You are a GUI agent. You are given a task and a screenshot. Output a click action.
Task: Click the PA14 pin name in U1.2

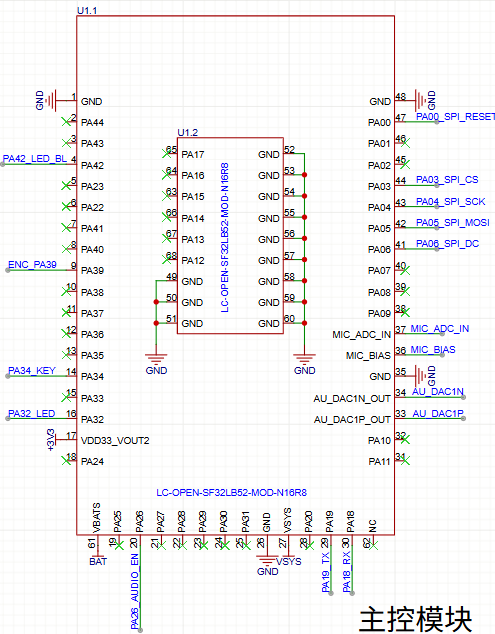pos(193,218)
